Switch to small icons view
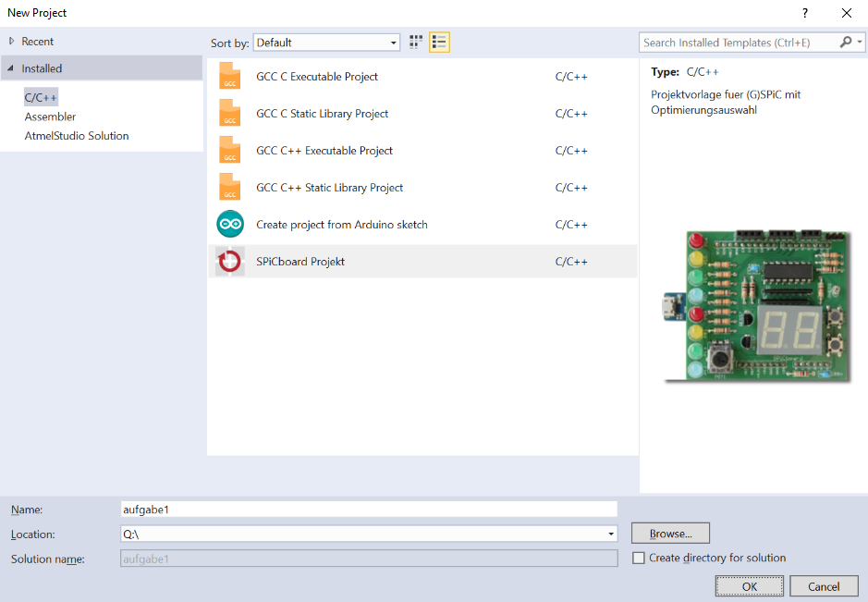This screenshot has width=868, height=602. tap(416, 43)
